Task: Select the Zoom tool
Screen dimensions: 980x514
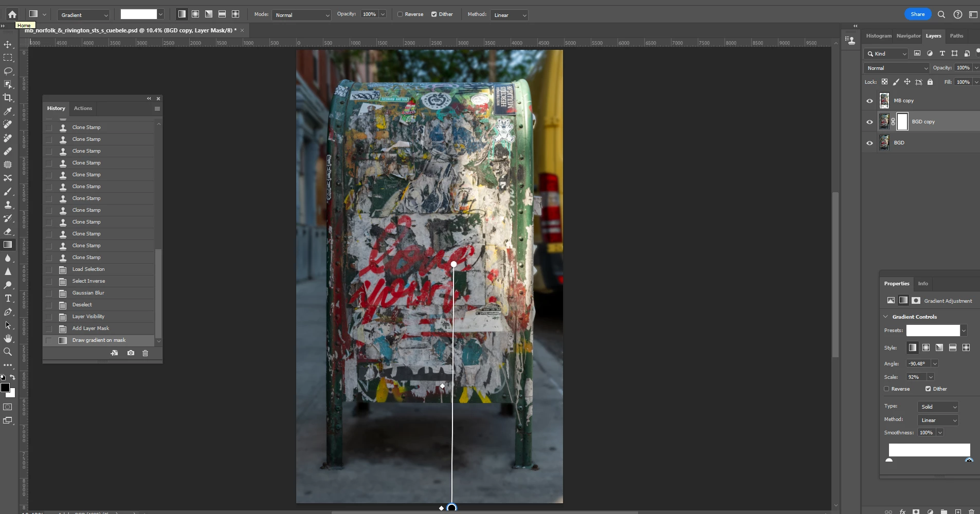Action: coord(8,352)
